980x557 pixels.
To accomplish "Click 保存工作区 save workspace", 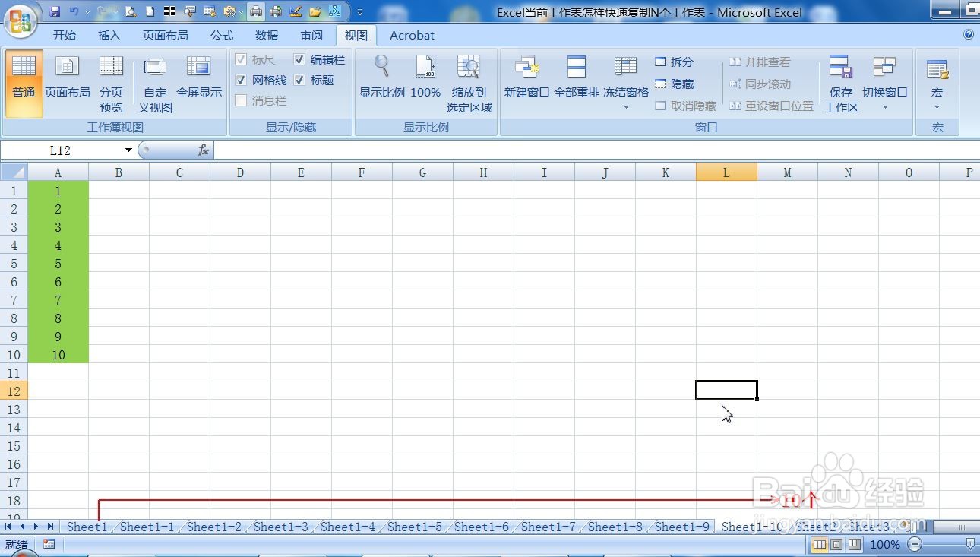I will (x=841, y=84).
